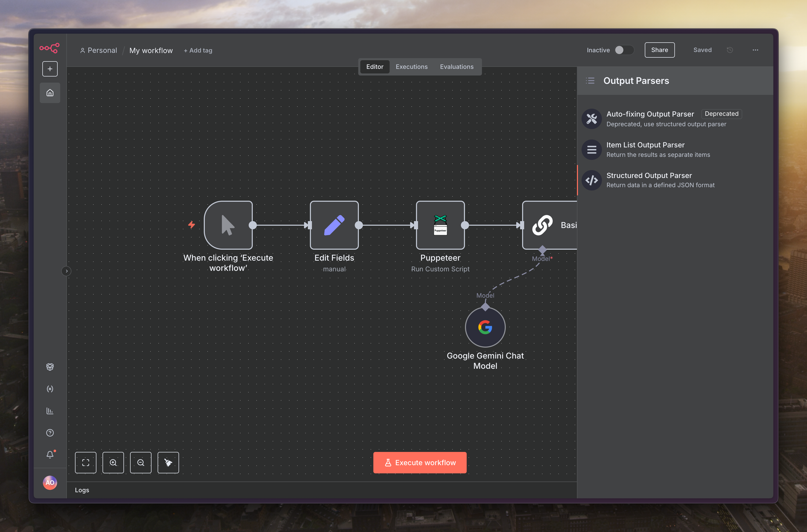Switch to the Evaluations tab

[x=456, y=67]
